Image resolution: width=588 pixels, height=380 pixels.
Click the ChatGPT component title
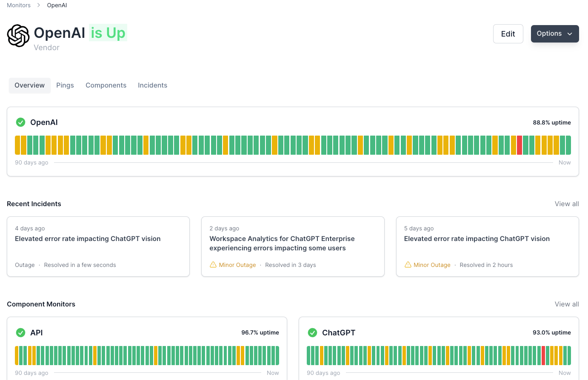point(339,333)
